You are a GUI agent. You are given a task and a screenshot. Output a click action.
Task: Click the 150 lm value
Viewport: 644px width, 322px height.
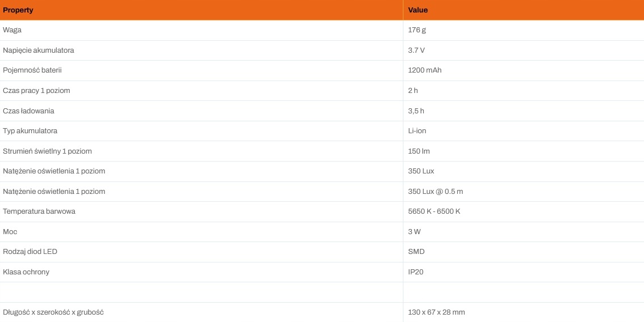pyautogui.click(x=419, y=151)
